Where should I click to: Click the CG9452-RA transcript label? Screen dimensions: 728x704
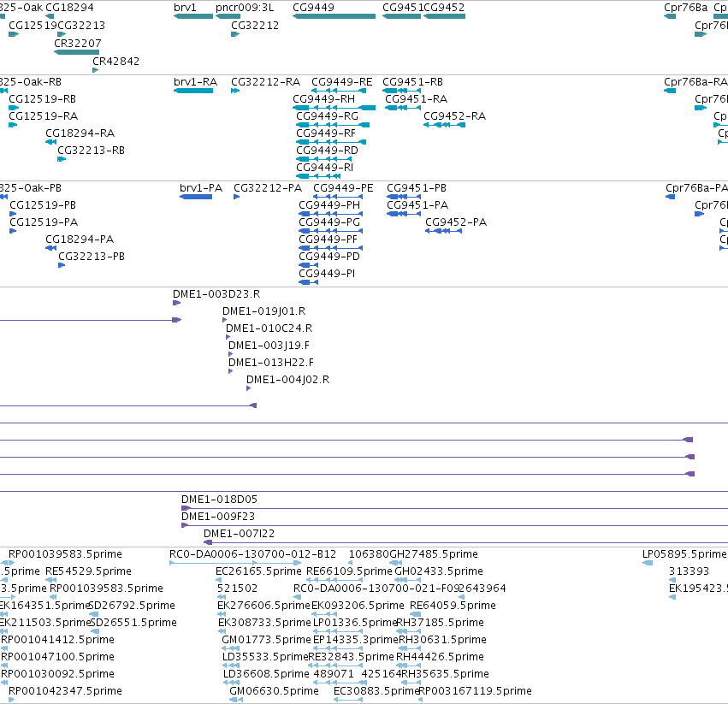click(x=454, y=116)
